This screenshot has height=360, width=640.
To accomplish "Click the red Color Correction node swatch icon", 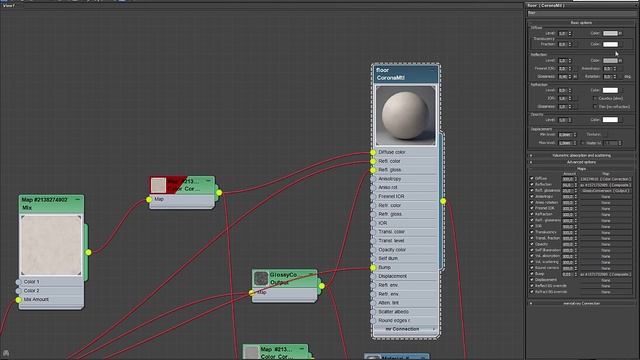I will click(158, 185).
